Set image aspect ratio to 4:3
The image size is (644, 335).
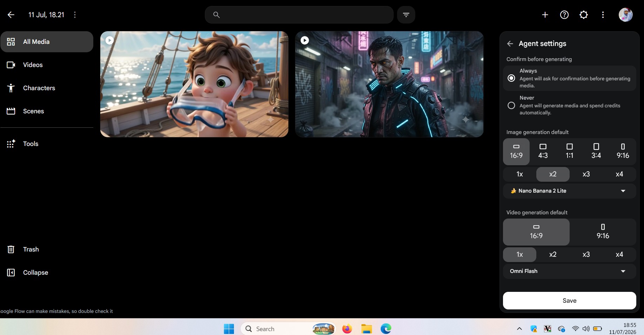click(x=543, y=152)
